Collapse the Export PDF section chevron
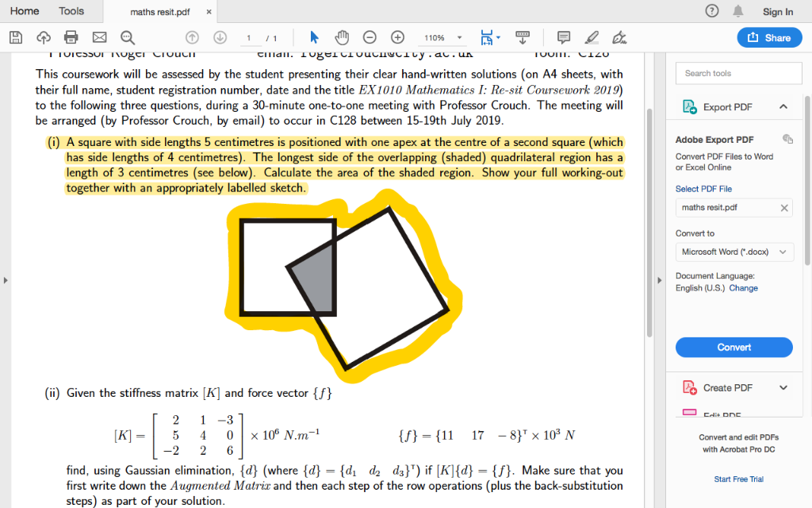Screen dimensions: 812x508 click(783, 107)
